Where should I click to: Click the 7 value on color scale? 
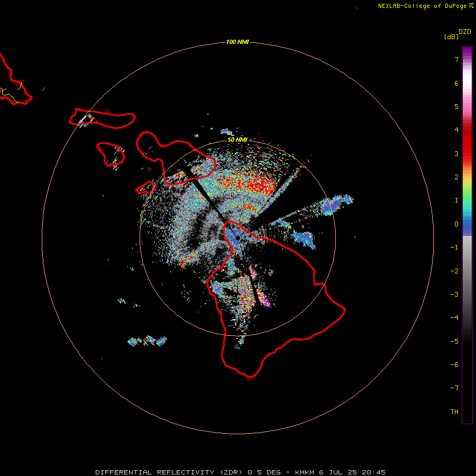456,59
